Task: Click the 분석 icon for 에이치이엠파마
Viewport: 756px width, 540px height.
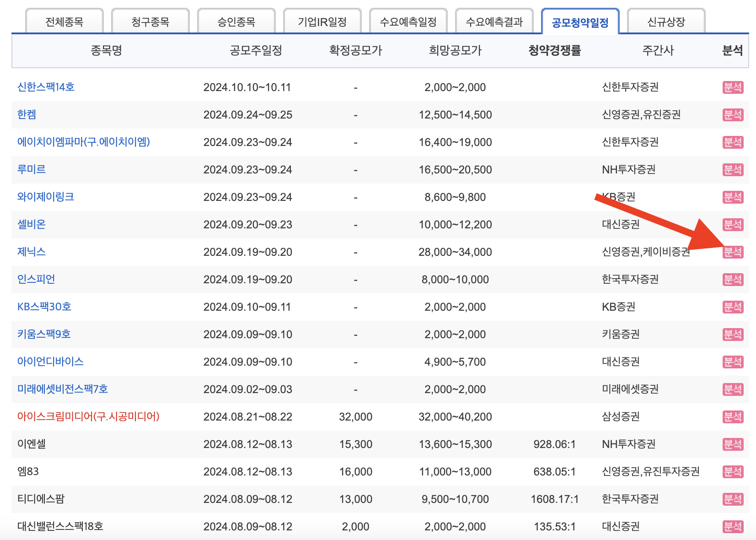Action: click(733, 142)
